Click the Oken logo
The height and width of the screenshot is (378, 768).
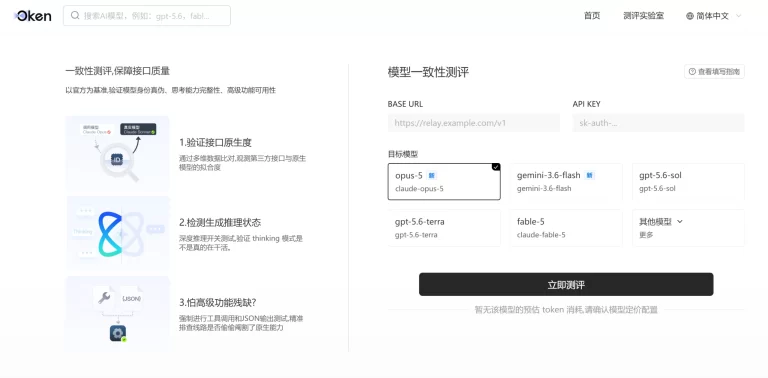click(x=33, y=16)
